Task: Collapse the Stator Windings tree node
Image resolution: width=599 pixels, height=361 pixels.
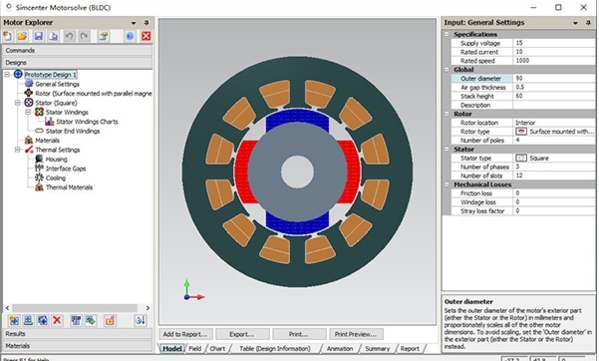Action: coord(28,112)
